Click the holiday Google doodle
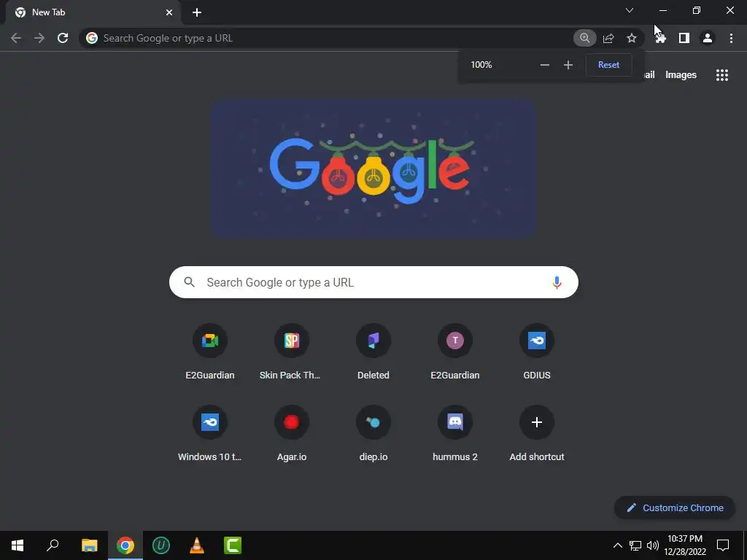The image size is (747, 560). (x=374, y=169)
